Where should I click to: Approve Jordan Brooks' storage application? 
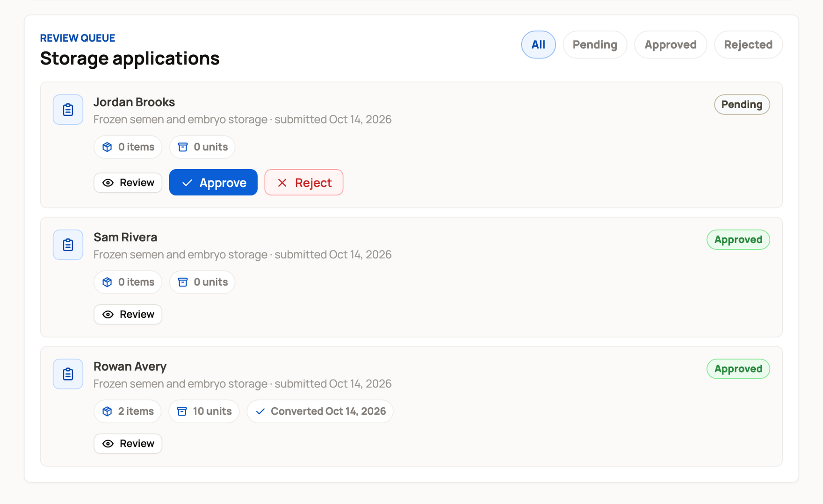pos(213,182)
